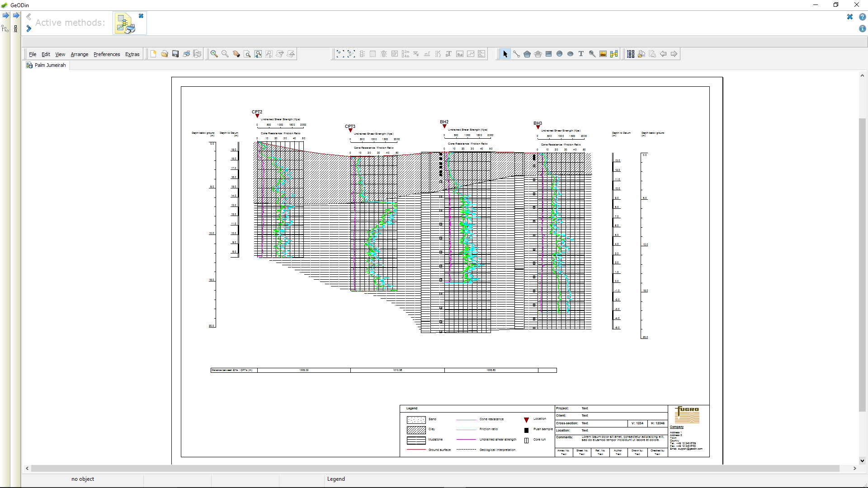Select the Ellipse drawing tool

pos(571,54)
